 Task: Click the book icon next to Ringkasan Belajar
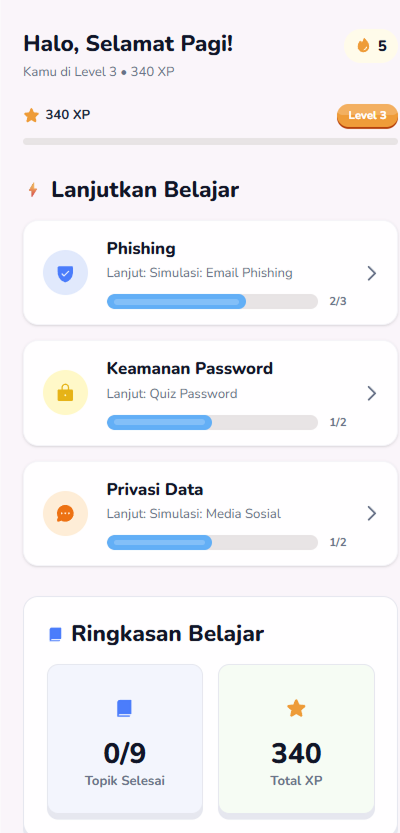[55, 634]
